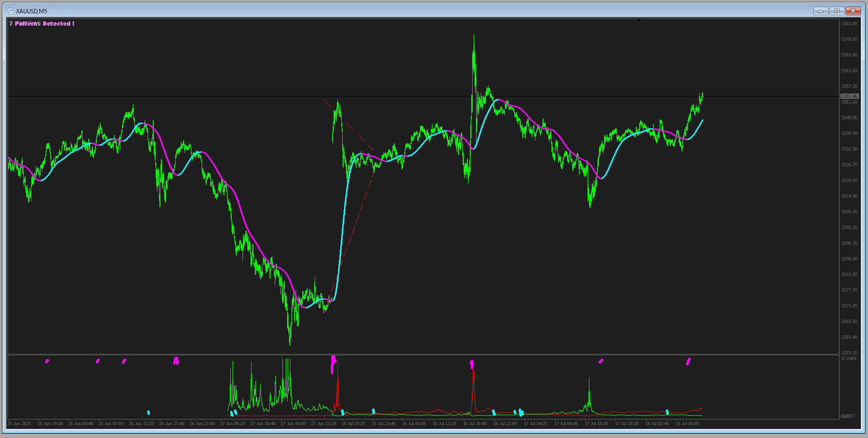The height and width of the screenshot is (438, 868).
Task: Click the '25 Jun 2025' date label
Action: [19, 424]
